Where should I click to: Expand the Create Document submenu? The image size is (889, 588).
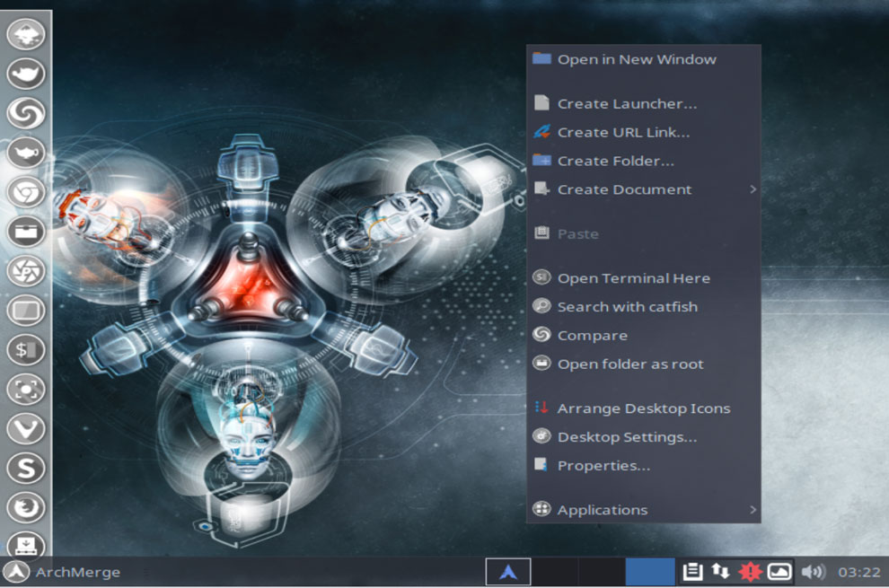[x=644, y=189]
